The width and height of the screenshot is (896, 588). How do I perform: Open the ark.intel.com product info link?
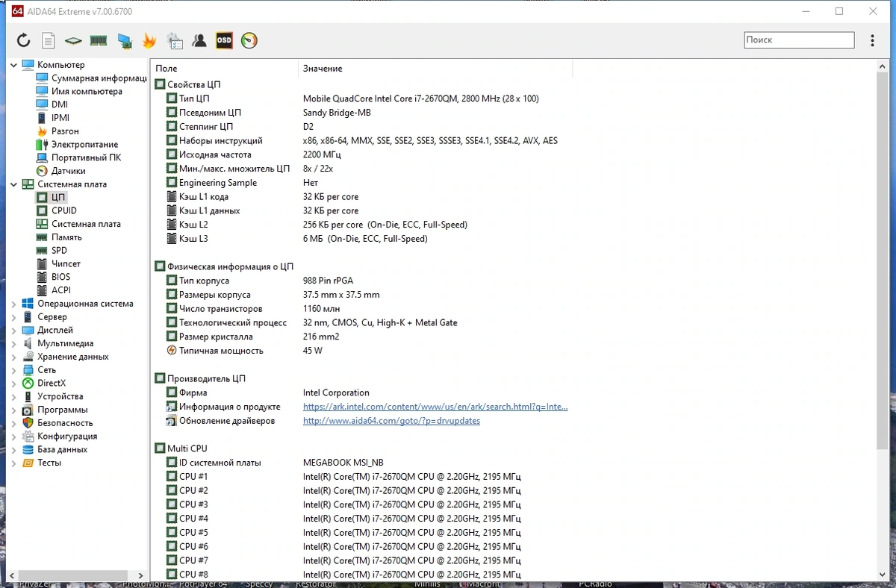(x=435, y=407)
